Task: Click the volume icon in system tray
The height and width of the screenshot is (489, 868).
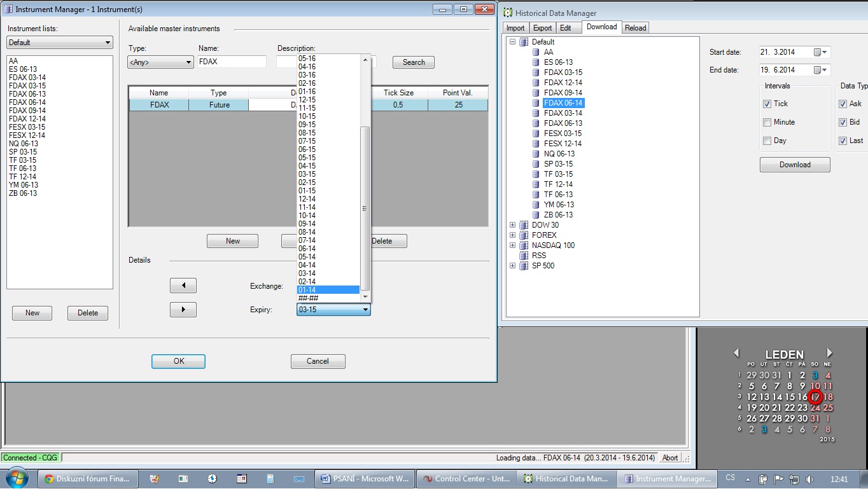Action: click(809, 479)
